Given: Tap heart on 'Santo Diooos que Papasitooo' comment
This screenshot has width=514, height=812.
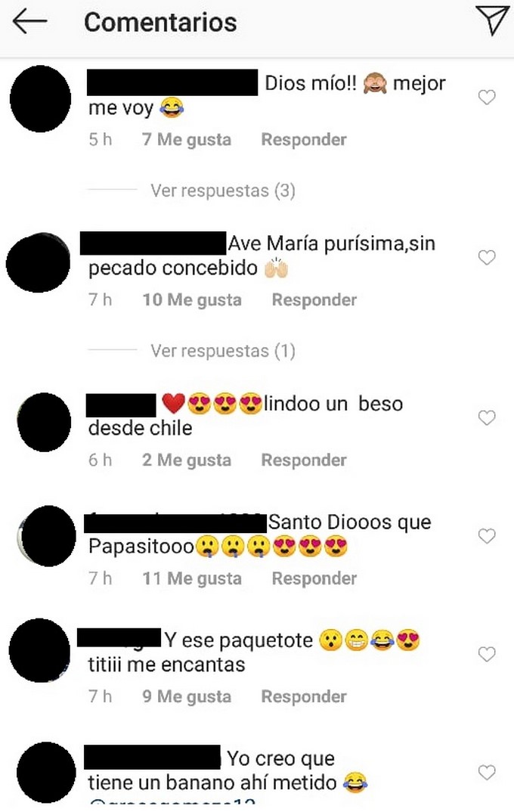Looking at the screenshot, I should [x=487, y=536].
